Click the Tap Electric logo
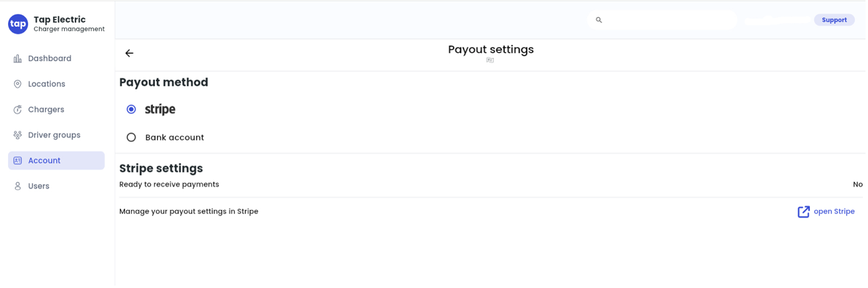Viewport: 868px width, 288px height. 18,24
